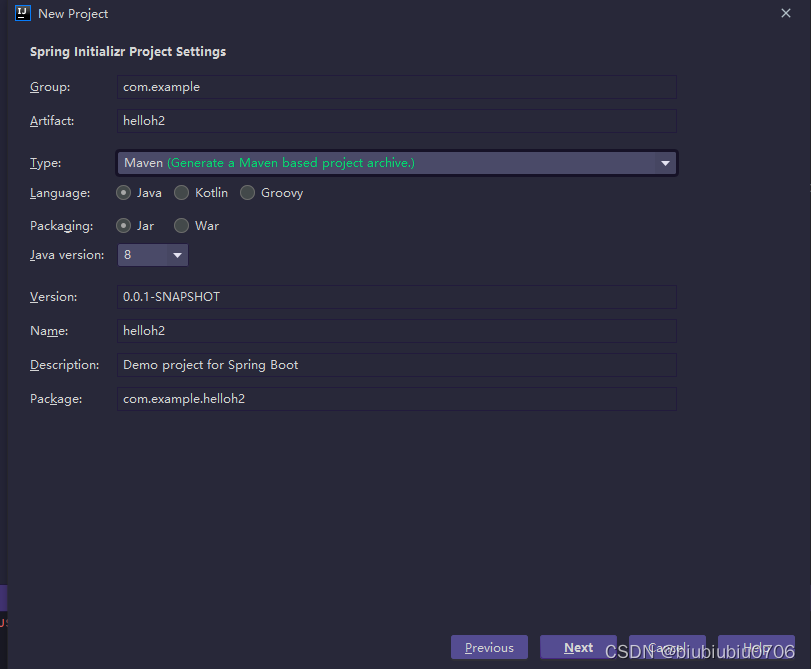The height and width of the screenshot is (669, 811).
Task: Go back using the Previous button
Action: click(x=488, y=647)
